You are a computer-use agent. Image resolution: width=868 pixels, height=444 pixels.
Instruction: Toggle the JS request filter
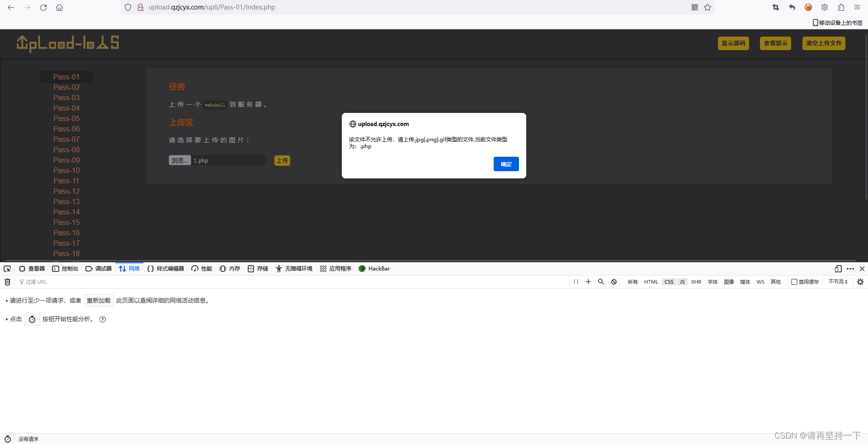coord(682,282)
